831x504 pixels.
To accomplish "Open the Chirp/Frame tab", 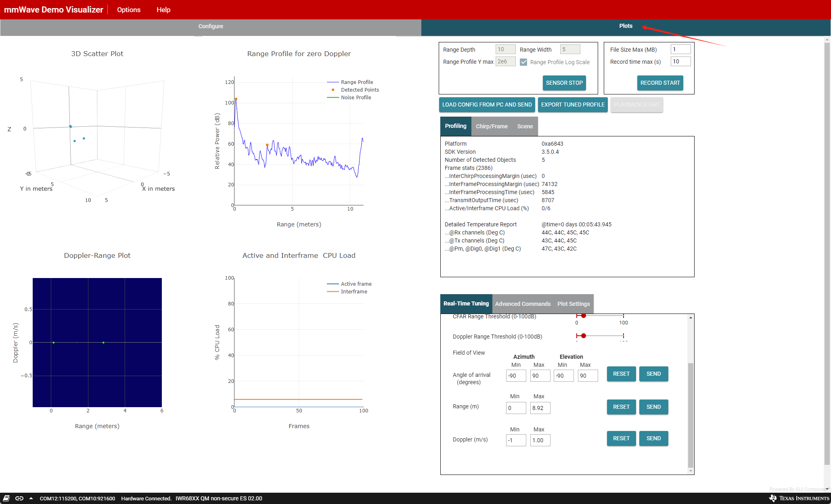I will (x=492, y=126).
